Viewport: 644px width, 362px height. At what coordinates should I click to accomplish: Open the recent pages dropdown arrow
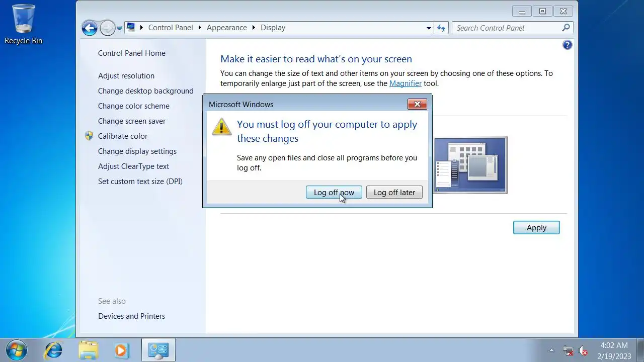(119, 28)
